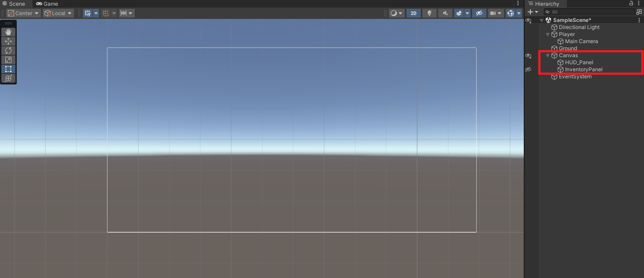Image resolution: width=644 pixels, height=278 pixels.
Task: Toggle grid snapping
Action: [x=106, y=13]
